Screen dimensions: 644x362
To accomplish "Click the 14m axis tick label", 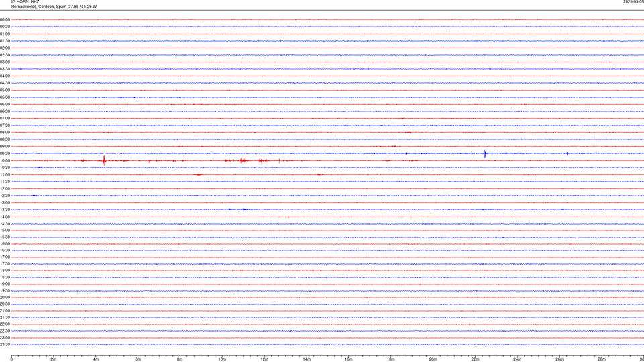I will [x=307, y=359].
